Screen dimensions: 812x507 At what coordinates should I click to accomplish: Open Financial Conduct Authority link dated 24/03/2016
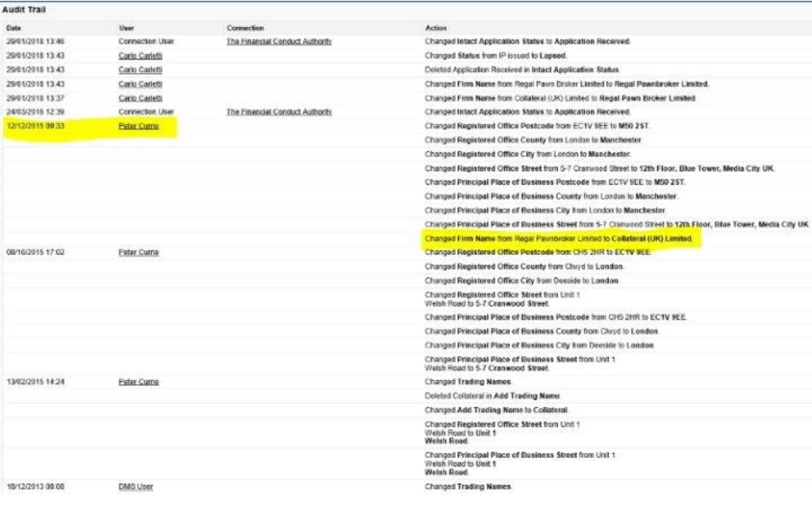click(x=279, y=112)
